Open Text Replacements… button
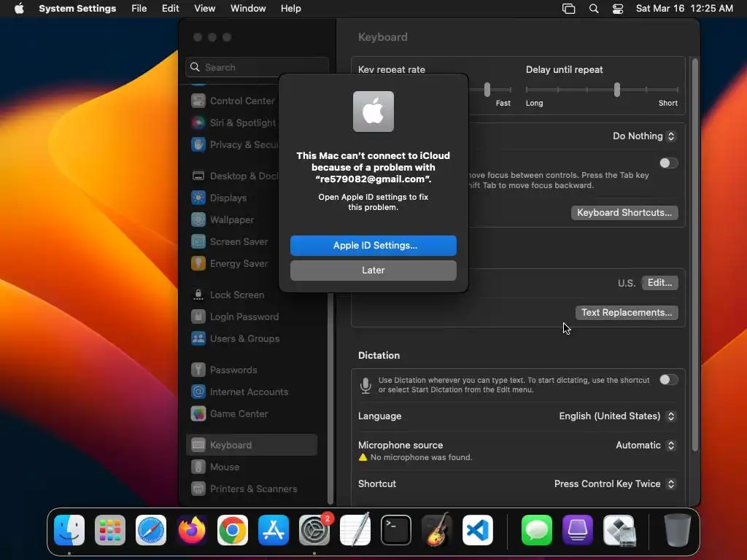 [627, 313]
